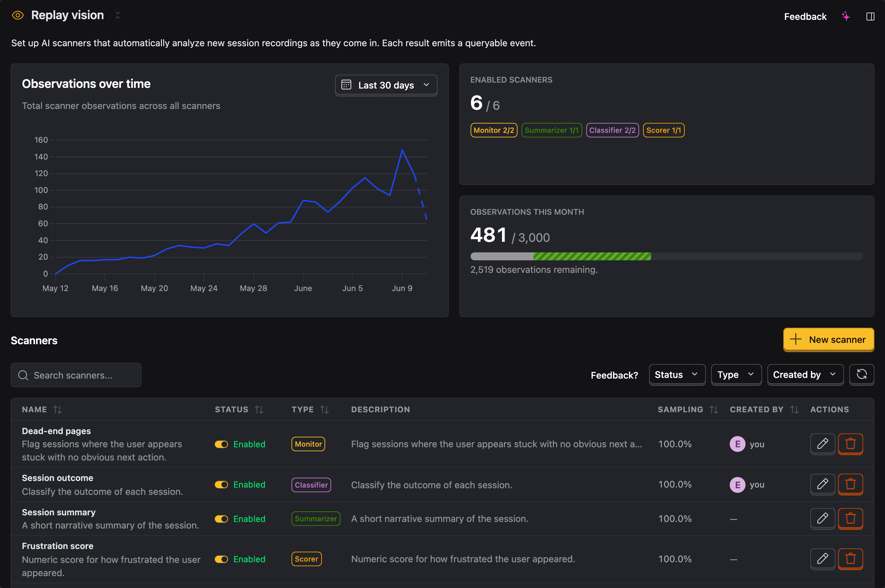Click the observations usage progress bar
The height and width of the screenshot is (588, 885).
(x=667, y=256)
